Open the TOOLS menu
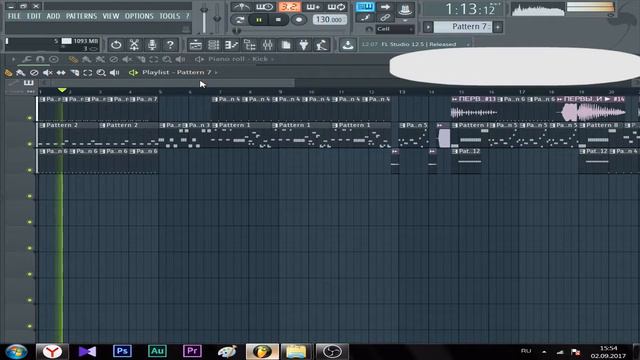 click(x=169, y=16)
